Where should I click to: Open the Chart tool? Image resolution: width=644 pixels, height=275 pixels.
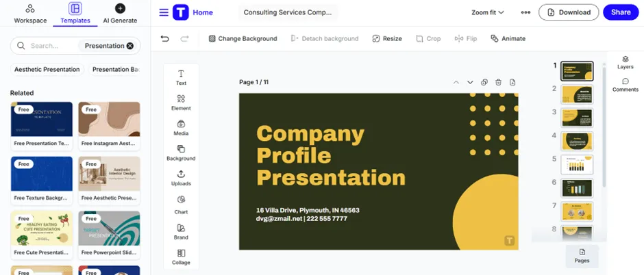coord(181,205)
